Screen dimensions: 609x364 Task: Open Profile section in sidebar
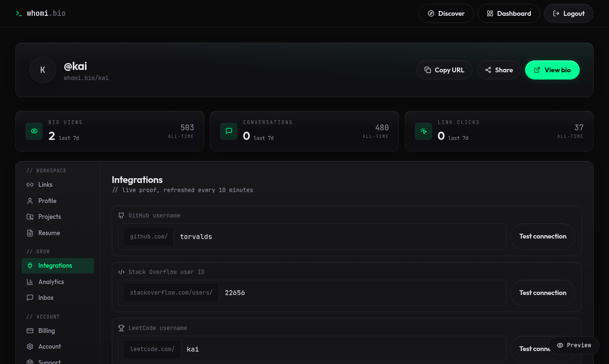click(58, 201)
